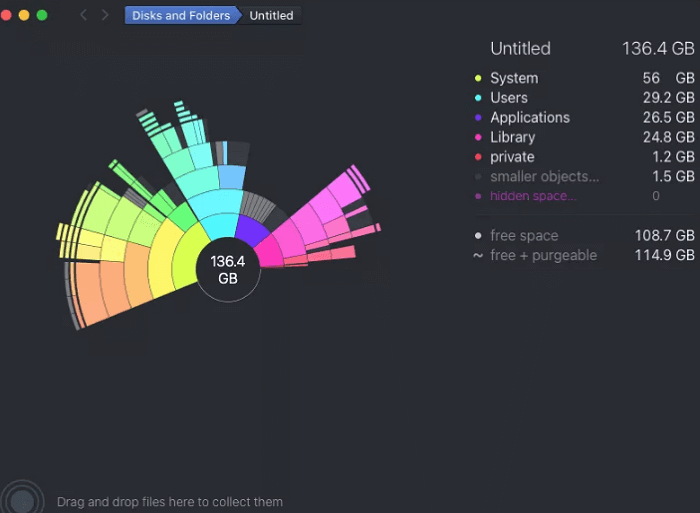Screen dimensions: 700x513
Task: Expand the smaller objects entry
Action: pos(545,177)
